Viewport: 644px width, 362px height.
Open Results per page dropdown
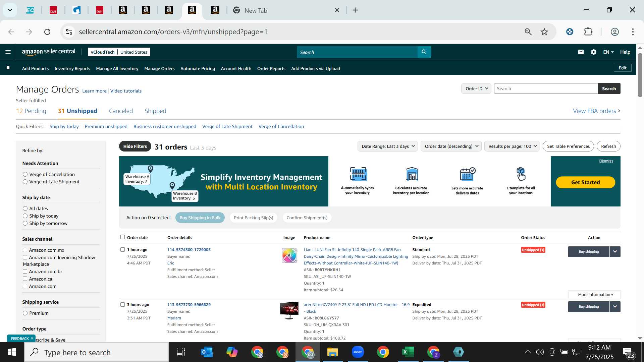[512, 146]
